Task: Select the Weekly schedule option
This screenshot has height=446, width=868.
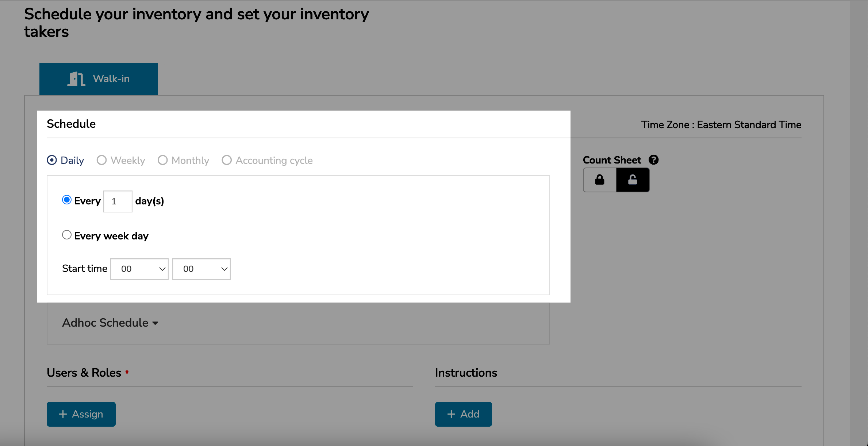Action: pyautogui.click(x=101, y=160)
